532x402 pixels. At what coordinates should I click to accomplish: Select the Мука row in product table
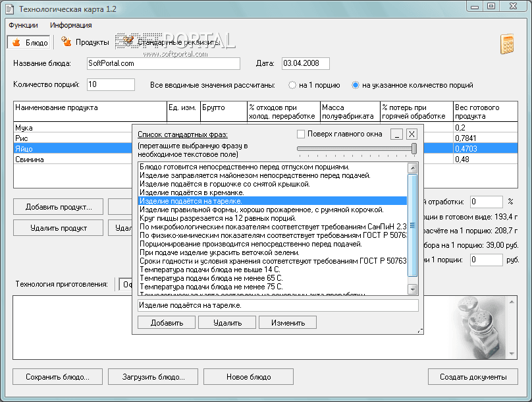tap(73, 128)
